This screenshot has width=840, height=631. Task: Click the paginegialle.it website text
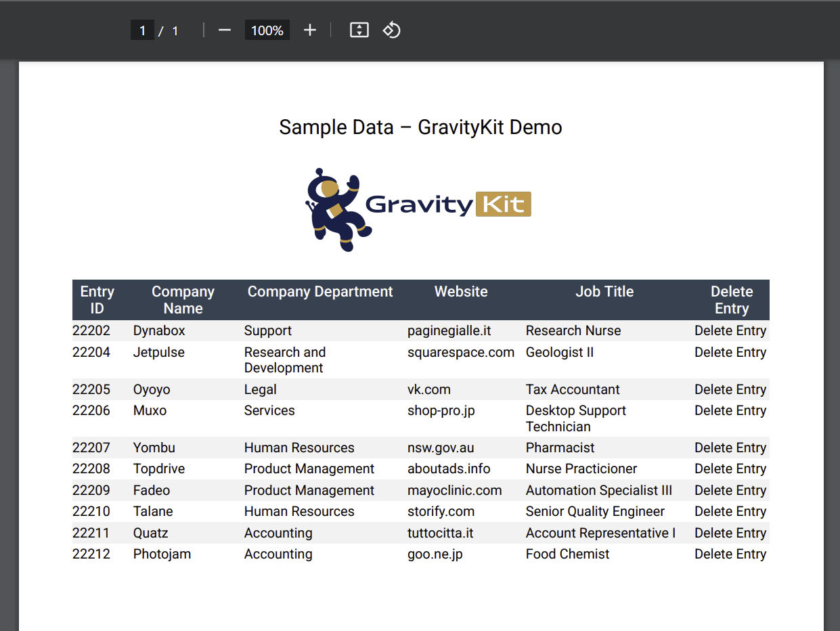pos(449,331)
